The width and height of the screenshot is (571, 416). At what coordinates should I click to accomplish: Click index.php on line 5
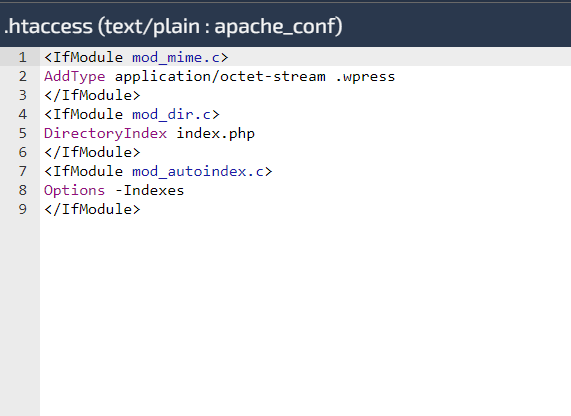[x=216, y=133]
